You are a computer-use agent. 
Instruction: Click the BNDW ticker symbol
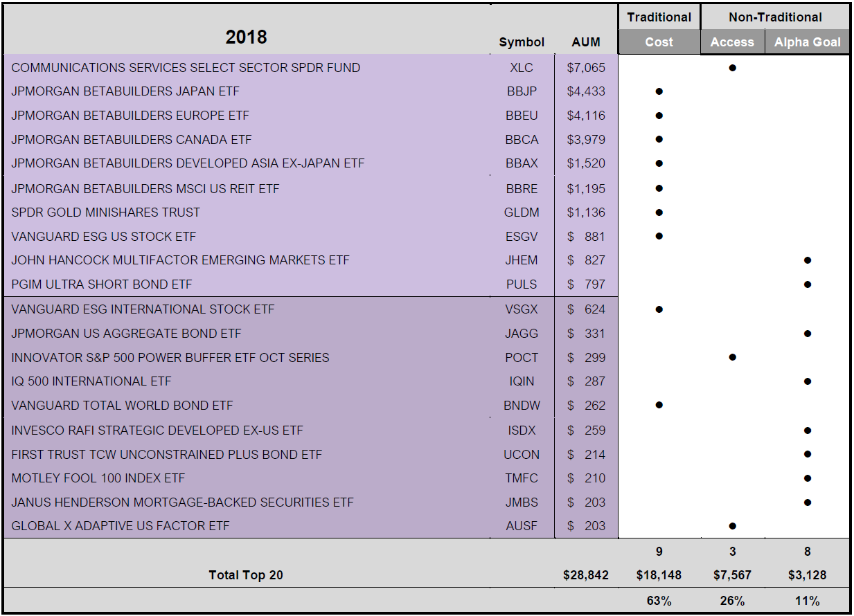(522, 406)
